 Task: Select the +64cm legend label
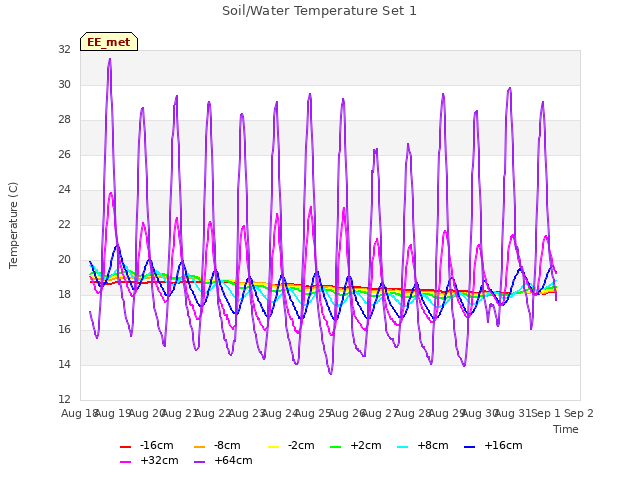point(233,460)
